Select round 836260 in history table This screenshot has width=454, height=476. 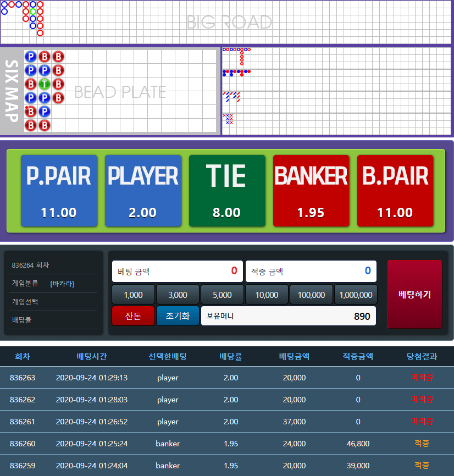coord(23,444)
